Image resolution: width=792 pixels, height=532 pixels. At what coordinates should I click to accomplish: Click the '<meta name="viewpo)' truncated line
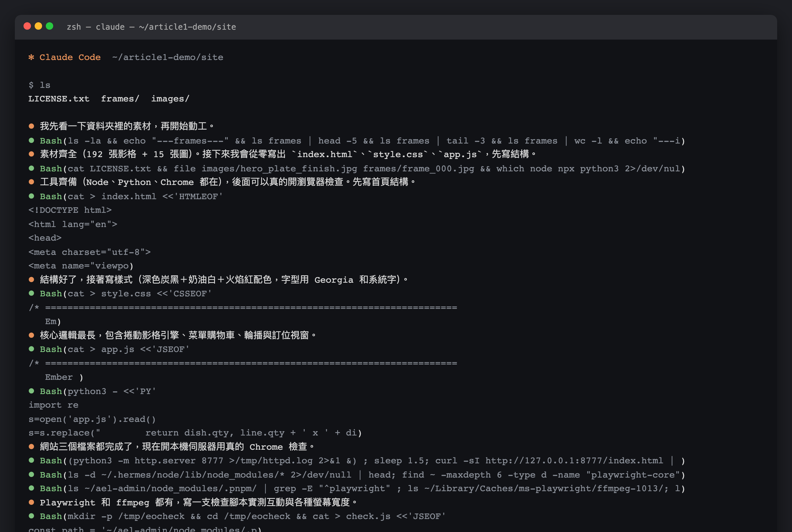81,266
